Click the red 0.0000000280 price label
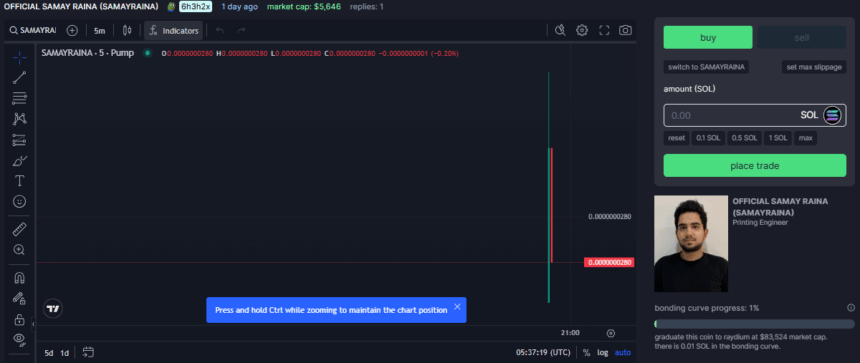Screen dimensions: 860x363 click(x=609, y=263)
